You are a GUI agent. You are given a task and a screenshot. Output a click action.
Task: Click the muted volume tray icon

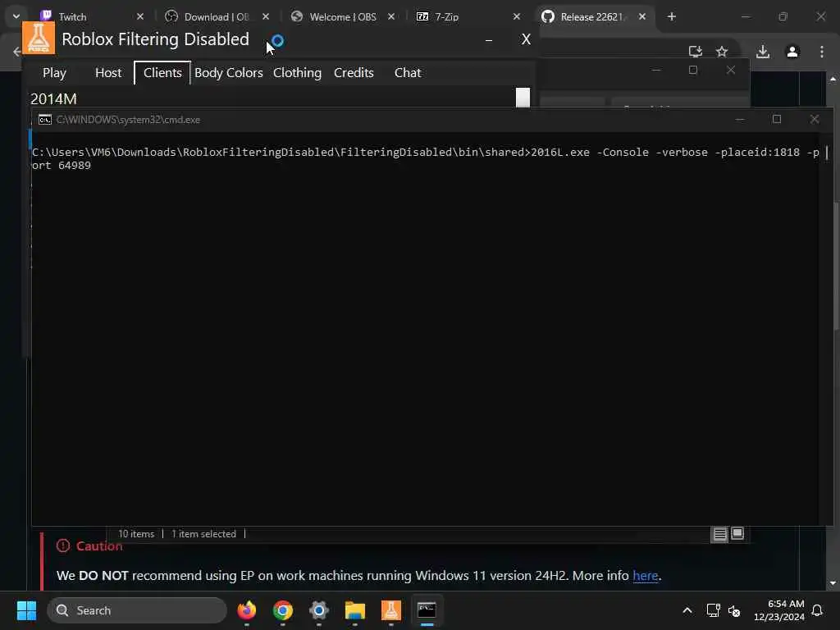734,610
